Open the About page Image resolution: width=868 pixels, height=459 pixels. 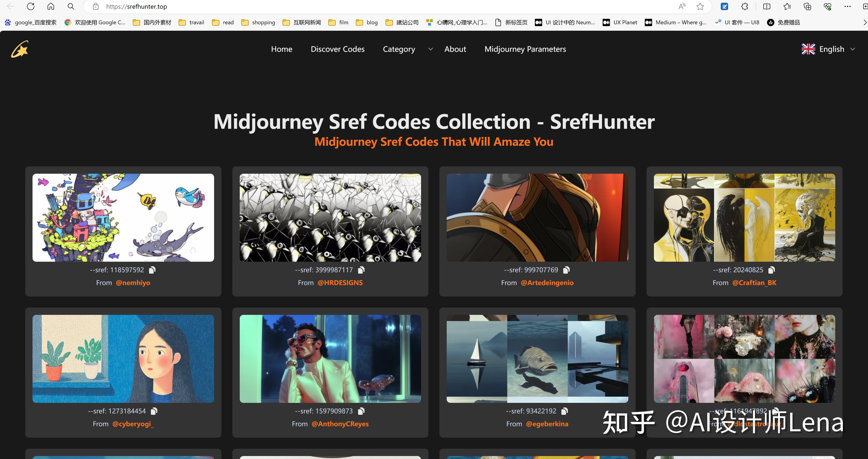click(455, 49)
